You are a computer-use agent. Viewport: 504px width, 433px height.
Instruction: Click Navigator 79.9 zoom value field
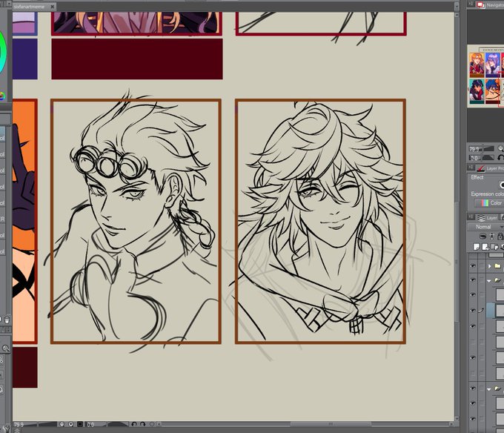pos(474,149)
